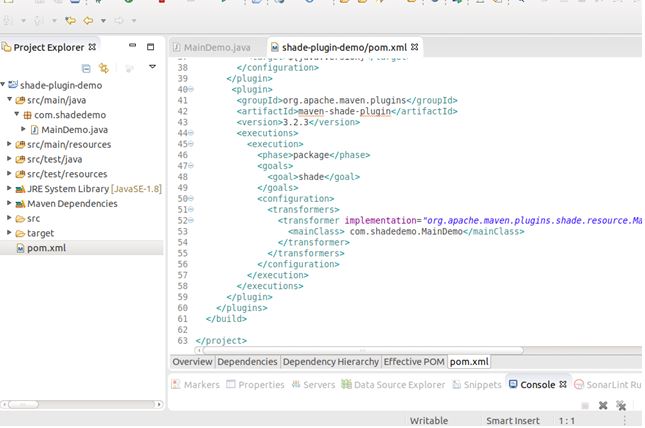
Task: Open the Effective POM tab
Action: coord(414,362)
